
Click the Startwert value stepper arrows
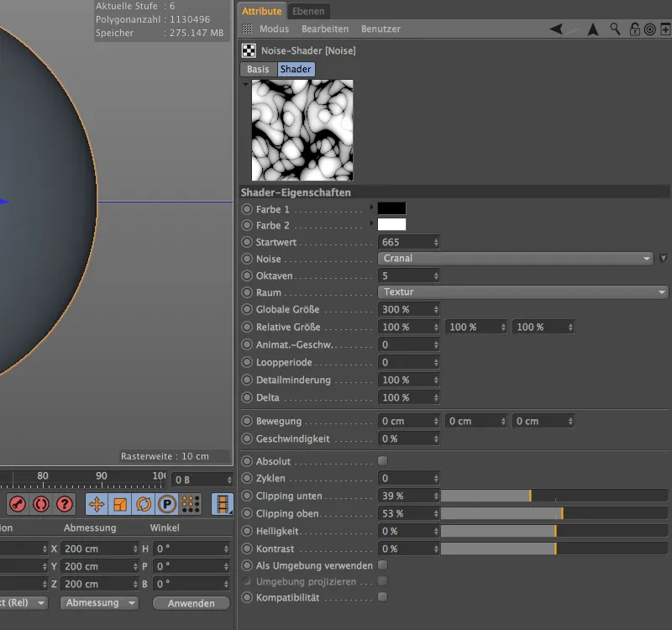click(436, 242)
